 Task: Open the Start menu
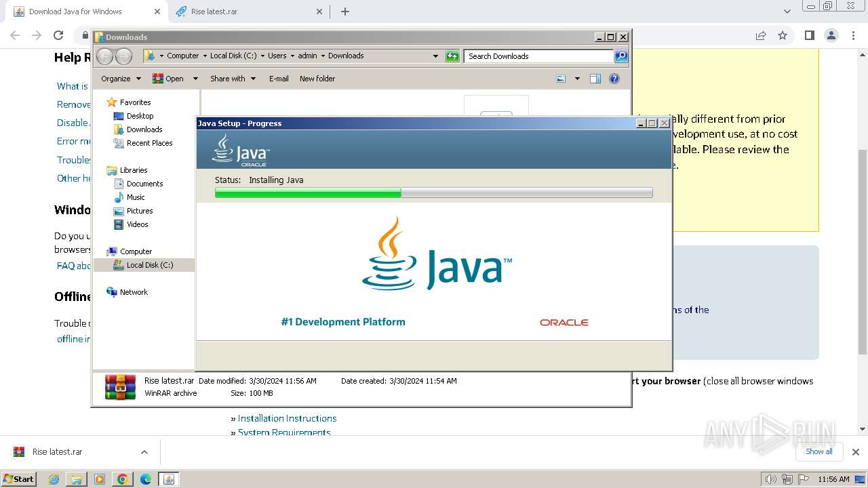point(19,479)
